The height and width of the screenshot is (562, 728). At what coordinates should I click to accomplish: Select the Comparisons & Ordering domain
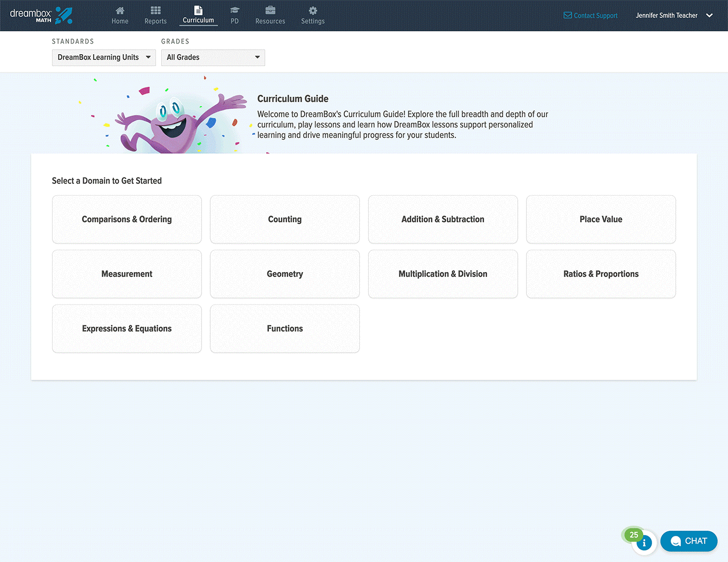click(127, 219)
